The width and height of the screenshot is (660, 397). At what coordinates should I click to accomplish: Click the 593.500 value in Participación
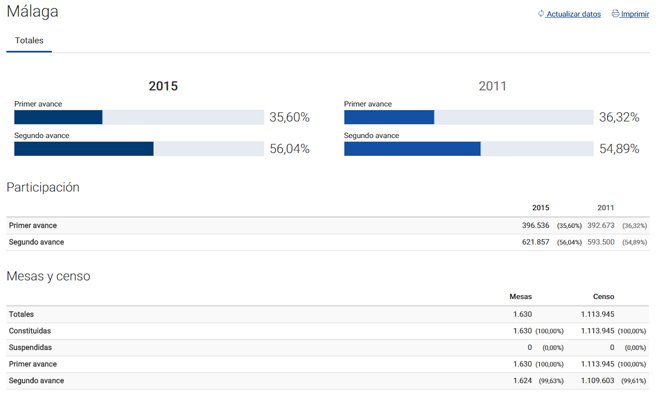(x=601, y=242)
